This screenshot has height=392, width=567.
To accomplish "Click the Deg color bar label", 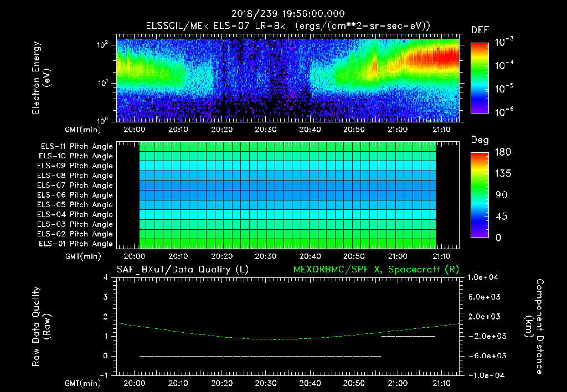I will pyautogui.click(x=480, y=140).
